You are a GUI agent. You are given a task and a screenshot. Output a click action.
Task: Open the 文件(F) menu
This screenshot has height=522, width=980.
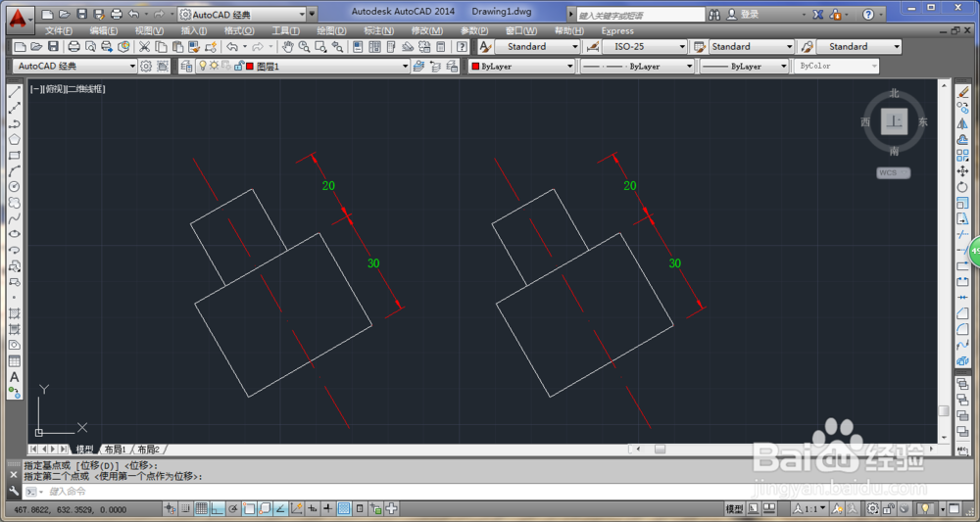59,30
